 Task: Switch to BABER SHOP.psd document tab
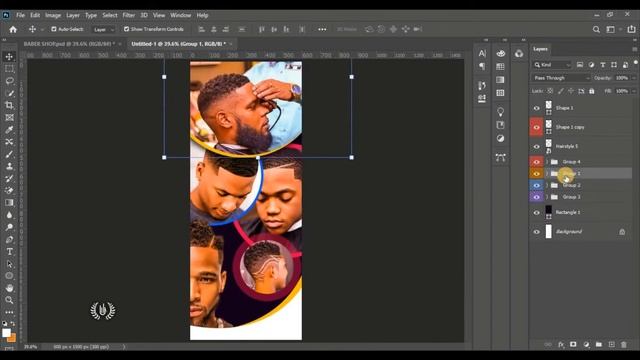point(69,44)
